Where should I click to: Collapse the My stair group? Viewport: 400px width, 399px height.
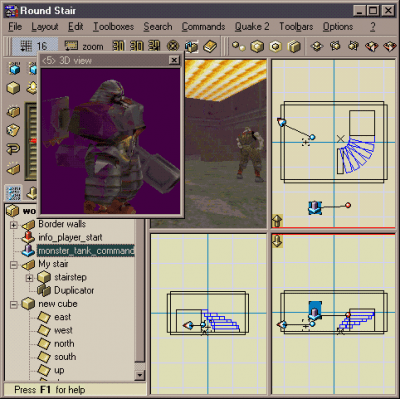[14, 265]
